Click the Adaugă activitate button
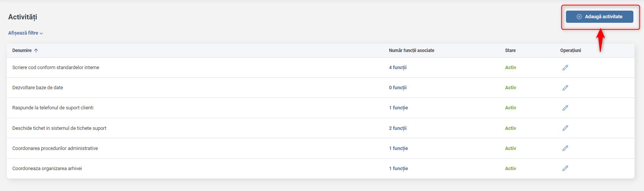This screenshot has height=191, width=644. pyautogui.click(x=599, y=17)
